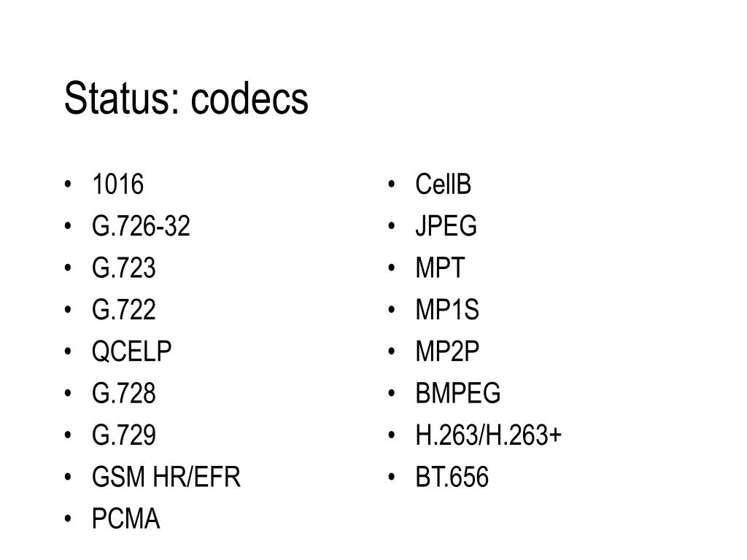Click the GSM HR/EFR entry
This screenshot has width=747, height=560.
166,477
